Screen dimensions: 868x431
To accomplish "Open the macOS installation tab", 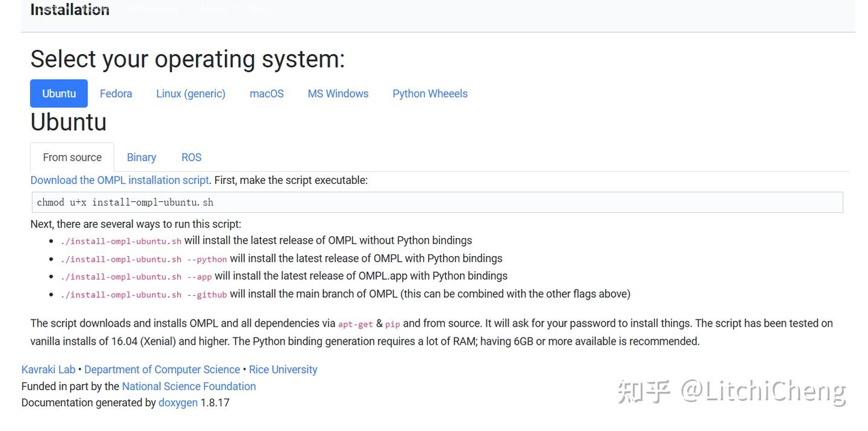I will [x=266, y=93].
